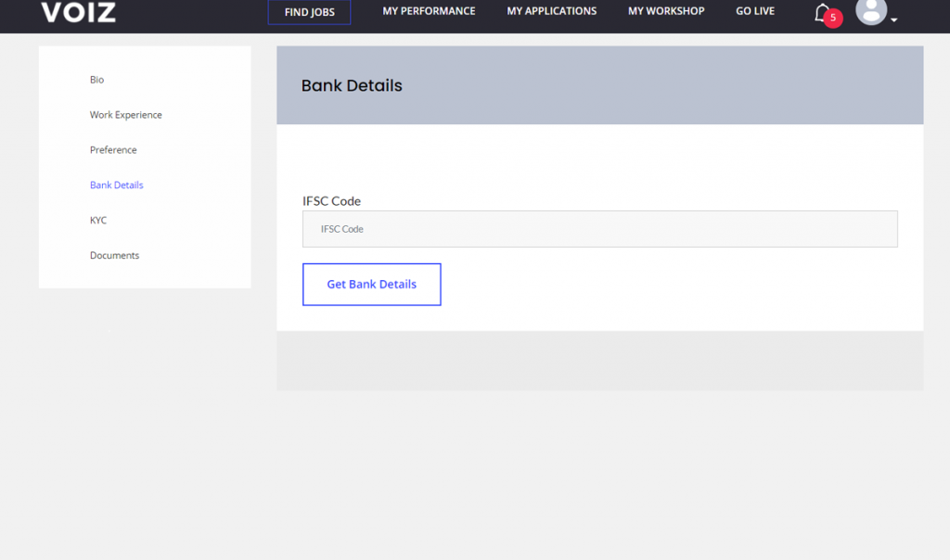The image size is (950, 560).
Task: Open the Preference section
Action: [113, 149]
